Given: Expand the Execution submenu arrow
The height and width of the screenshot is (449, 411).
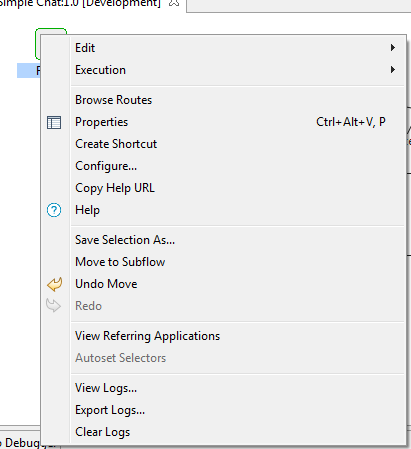Looking at the screenshot, I should coord(393,70).
